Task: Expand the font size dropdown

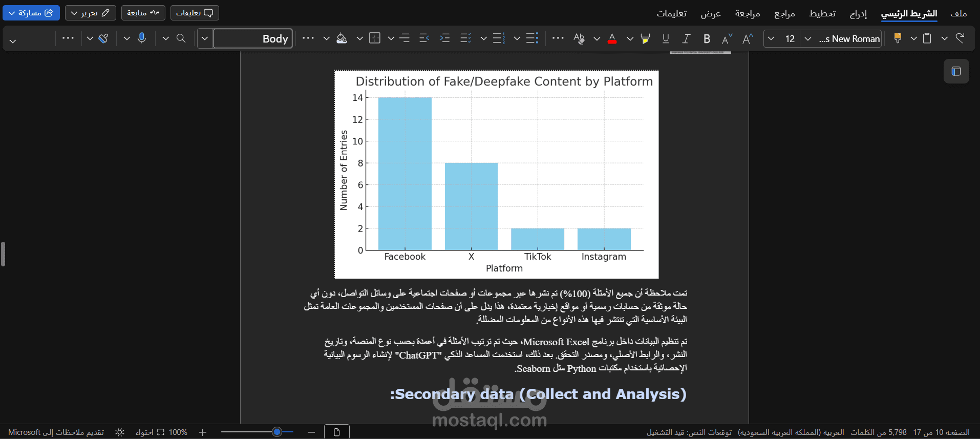Action: pyautogui.click(x=771, y=38)
